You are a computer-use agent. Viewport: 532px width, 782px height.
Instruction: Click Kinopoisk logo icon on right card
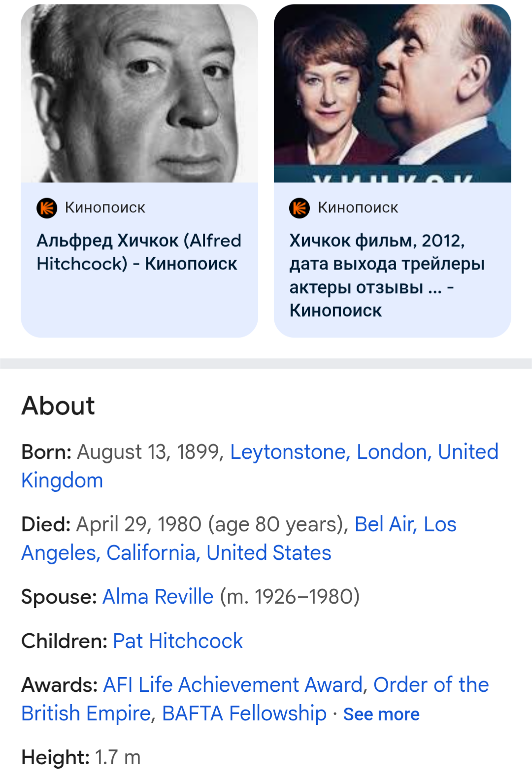[299, 208]
